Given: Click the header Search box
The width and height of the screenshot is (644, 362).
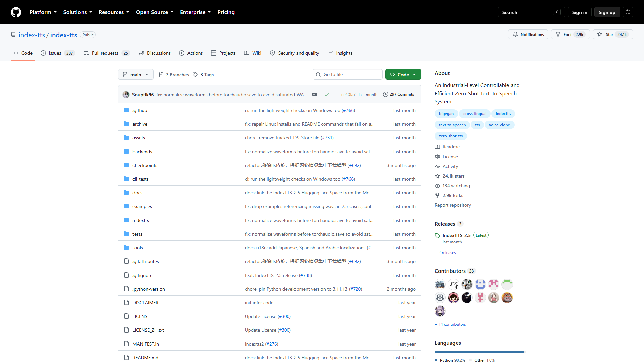Looking at the screenshot, I should (x=531, y=12).
